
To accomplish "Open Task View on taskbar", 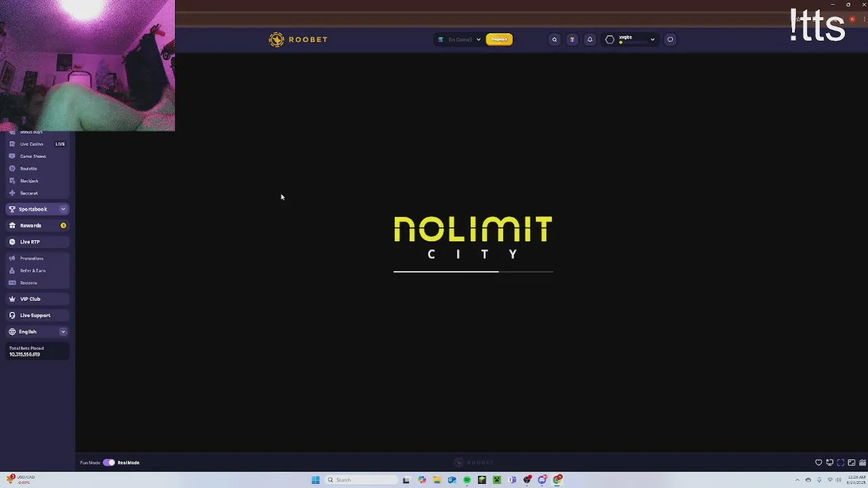I will pyautogui.click(x=406, y=480).
